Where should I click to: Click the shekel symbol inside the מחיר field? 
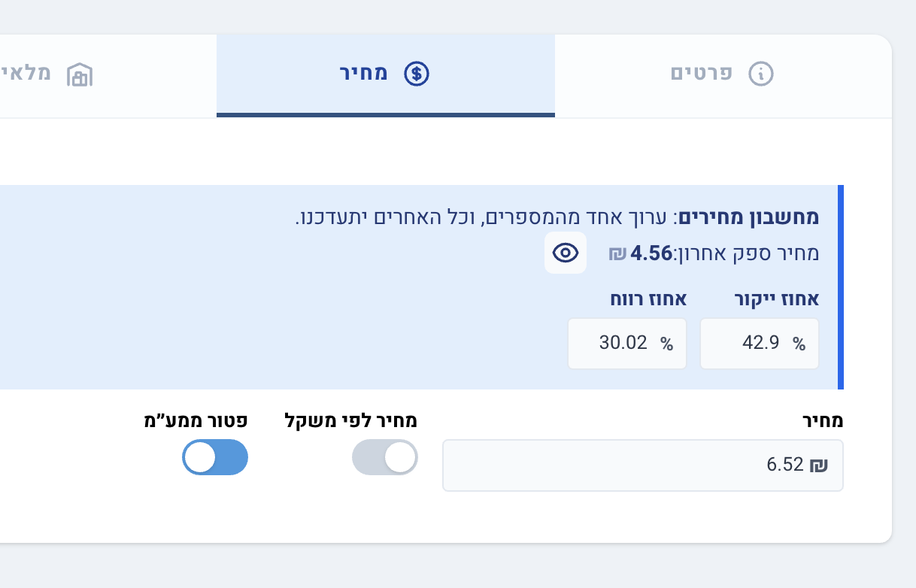pos(818,465)
